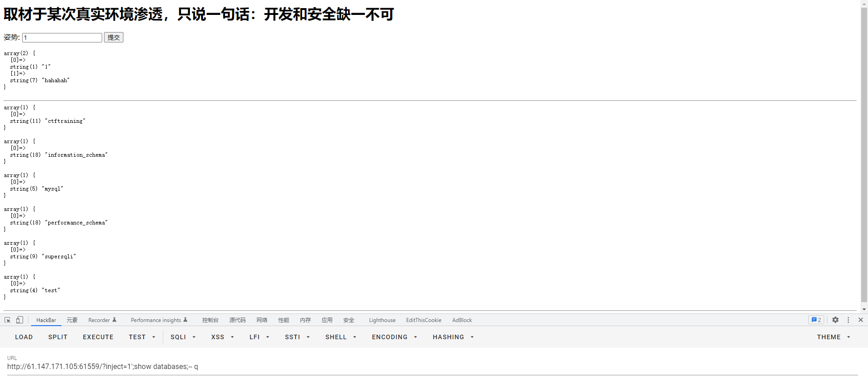
Task: Expand the ENCODING dropdown menu
Action: coord(394,337)
